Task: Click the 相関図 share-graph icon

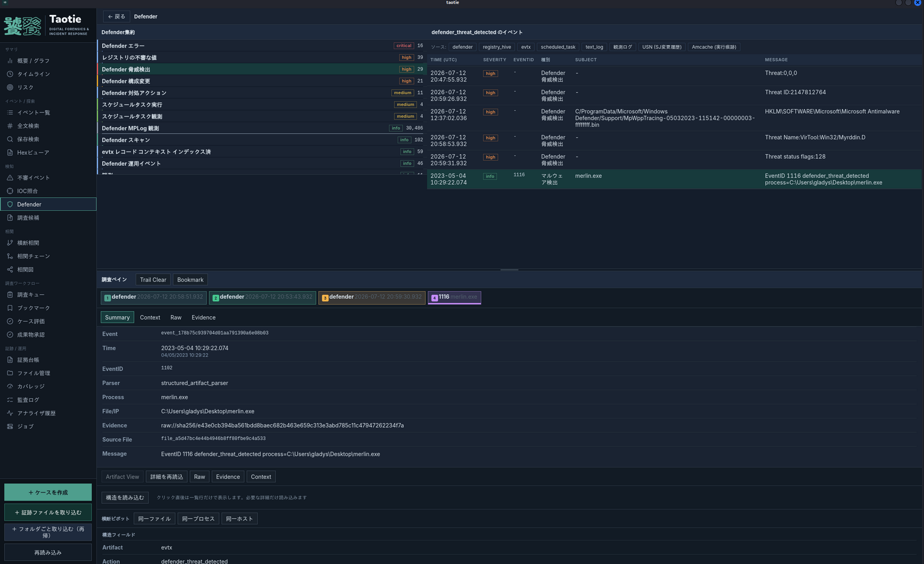Action: tap(10, 269)
